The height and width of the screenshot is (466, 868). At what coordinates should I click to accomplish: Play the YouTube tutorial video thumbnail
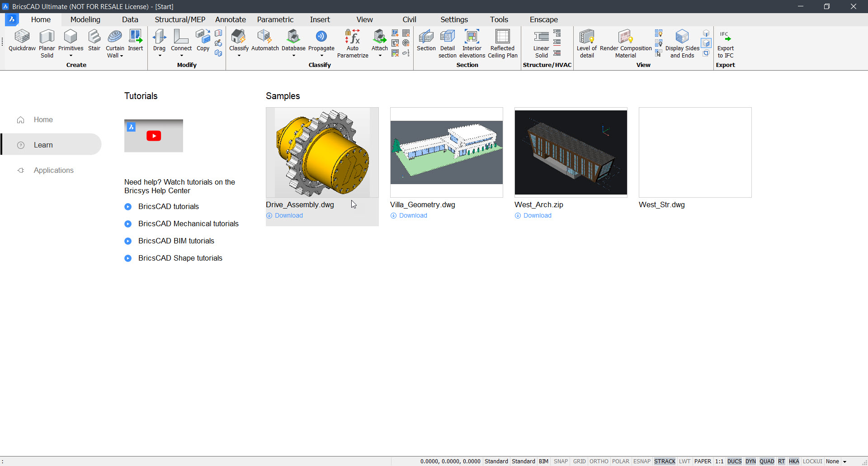click(154, 136)
